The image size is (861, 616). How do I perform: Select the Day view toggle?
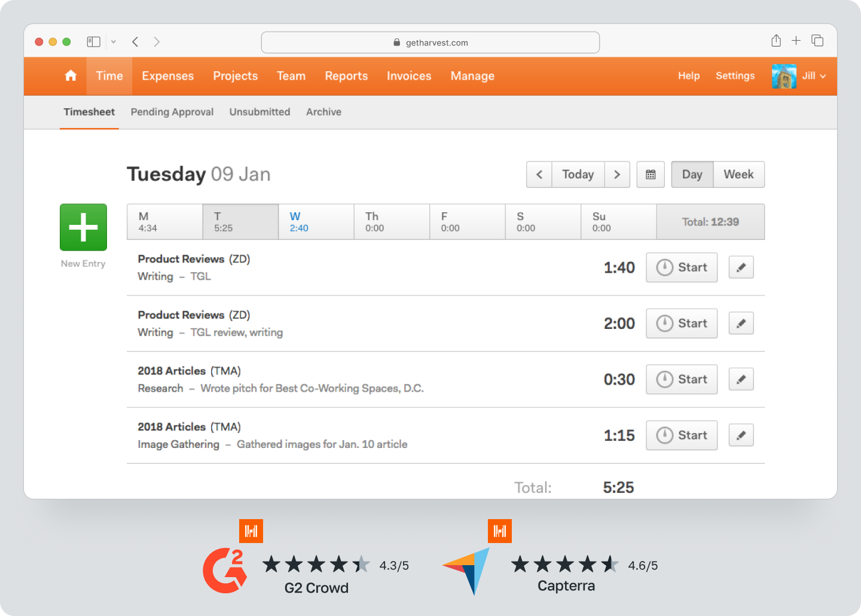click(x=692, y=175)
